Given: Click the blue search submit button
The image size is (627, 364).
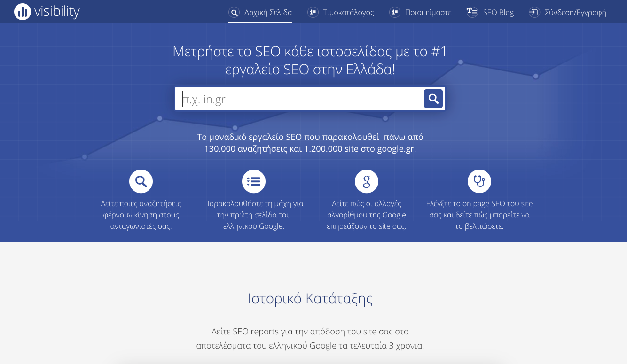Looking at the screenshot, I should [433, 99].
